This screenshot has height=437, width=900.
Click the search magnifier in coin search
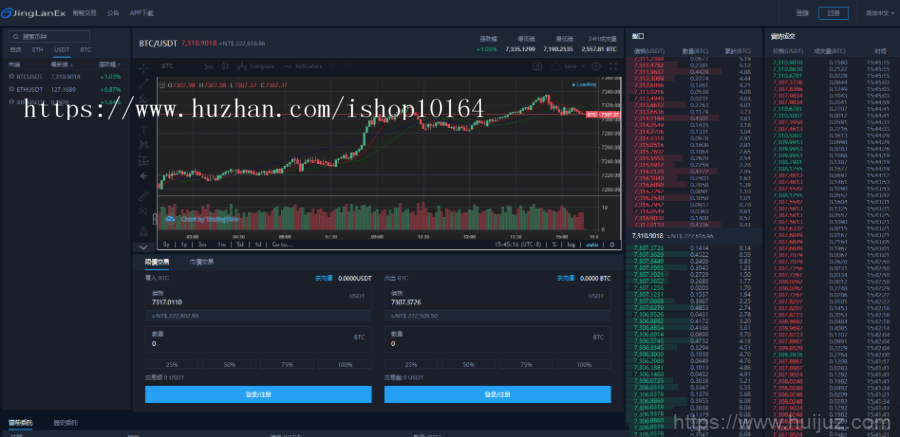point(16,36)
